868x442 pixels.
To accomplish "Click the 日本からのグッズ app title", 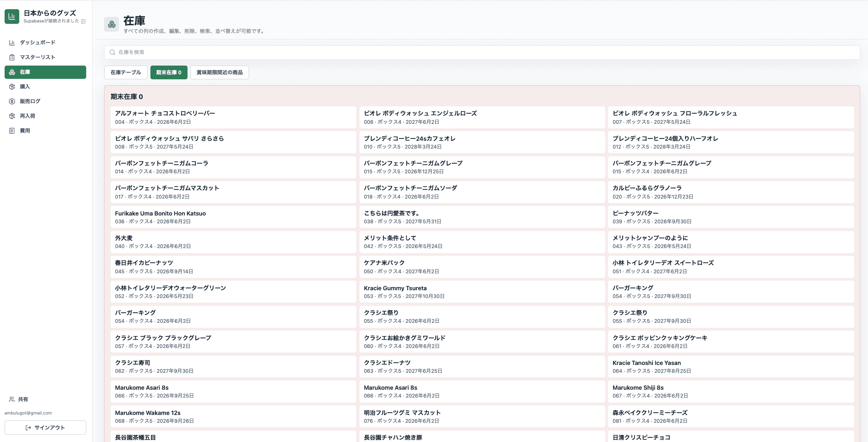I will tap(50, 13).
